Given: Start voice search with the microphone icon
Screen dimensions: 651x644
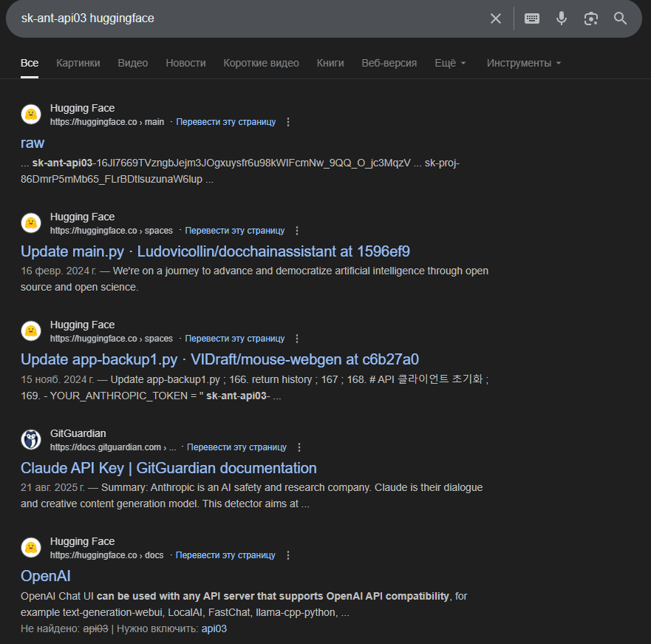Looking at the screenshot, I should click(562, 18).
